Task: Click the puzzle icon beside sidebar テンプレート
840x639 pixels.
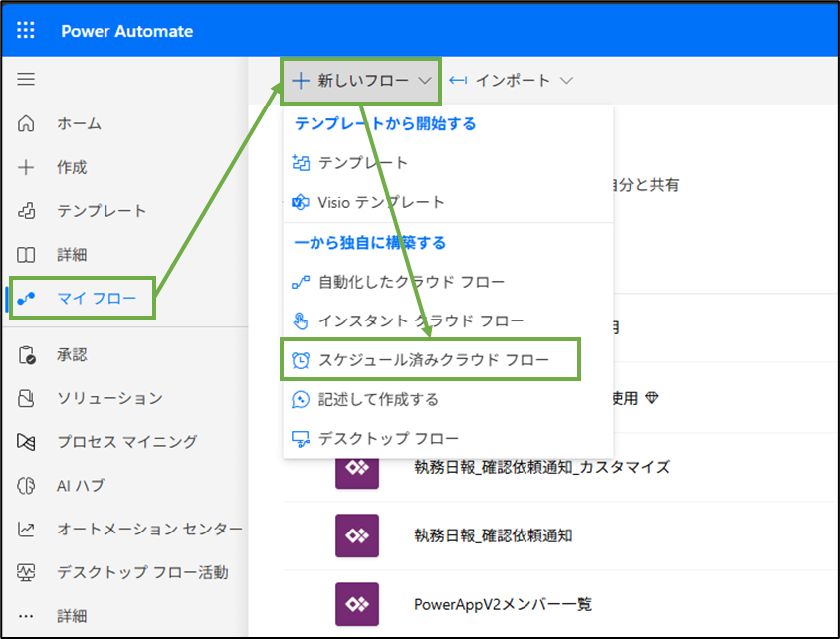Action: (x=26, y=211)
